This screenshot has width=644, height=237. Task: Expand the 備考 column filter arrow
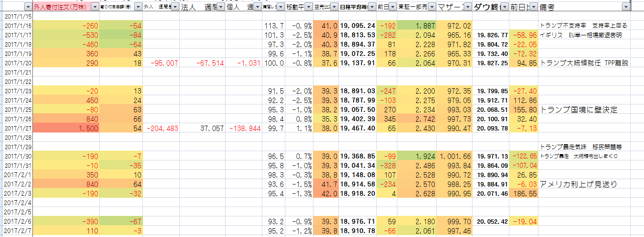(625, 7)
